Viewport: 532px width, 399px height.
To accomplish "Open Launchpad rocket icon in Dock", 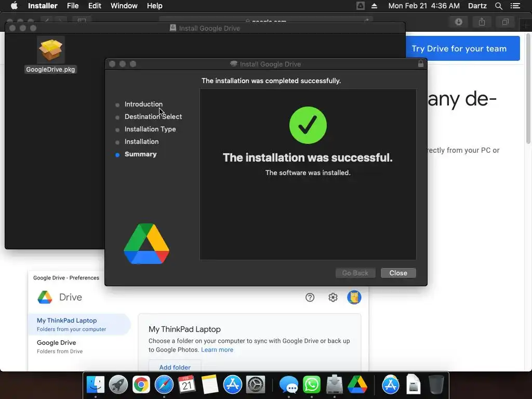I will (118, 384).
